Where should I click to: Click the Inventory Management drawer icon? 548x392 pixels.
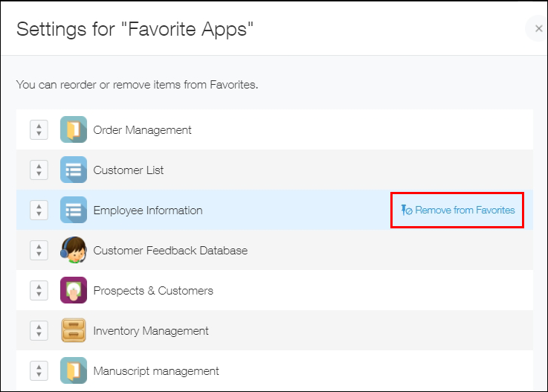pos(74,331)
